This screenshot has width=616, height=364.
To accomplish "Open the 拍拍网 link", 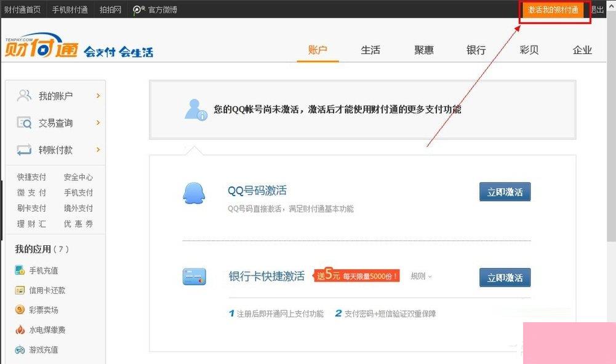I will (x=110, y=9).
